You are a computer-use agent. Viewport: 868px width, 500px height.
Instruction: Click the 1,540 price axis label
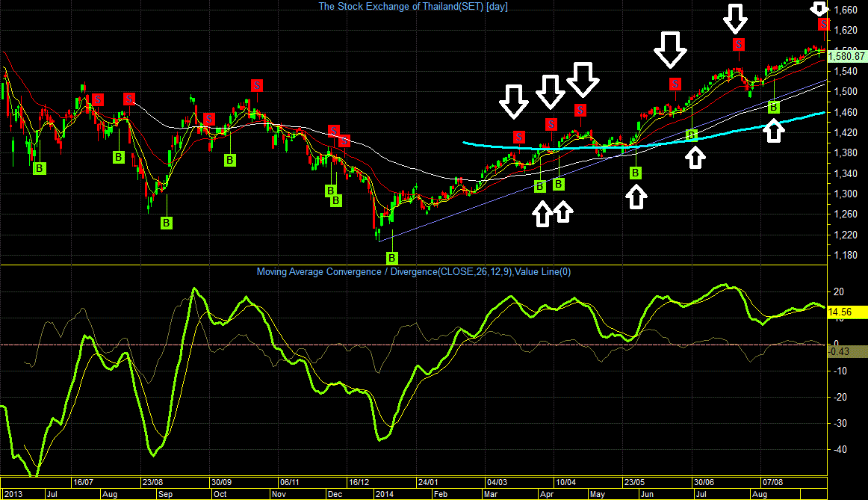pyautogui.click(x=846, y=72)
